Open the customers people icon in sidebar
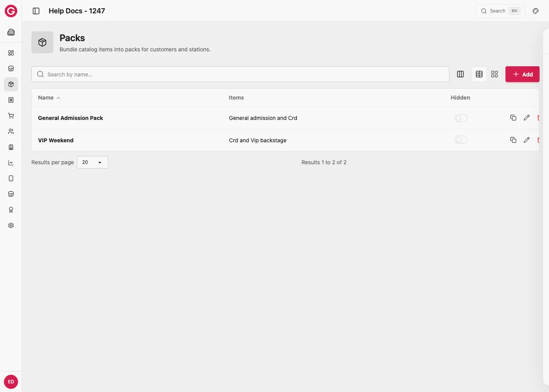Screen dimensions: 549x392 click(x=11, y=131)
